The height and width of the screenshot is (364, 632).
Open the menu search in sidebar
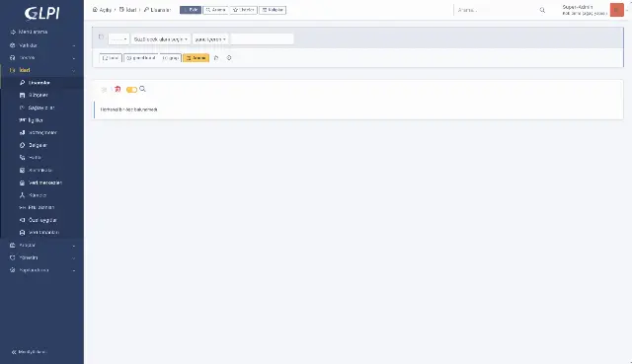pyautogui.click(x=30, y=32)
